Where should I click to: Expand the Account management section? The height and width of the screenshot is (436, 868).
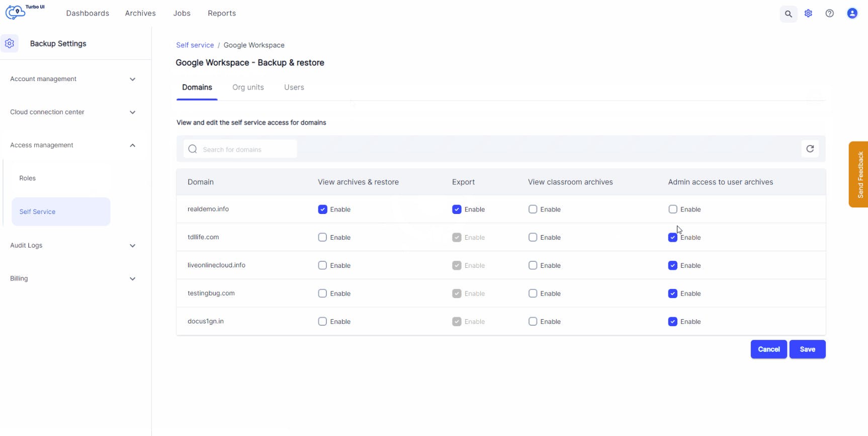coord(132,79)
